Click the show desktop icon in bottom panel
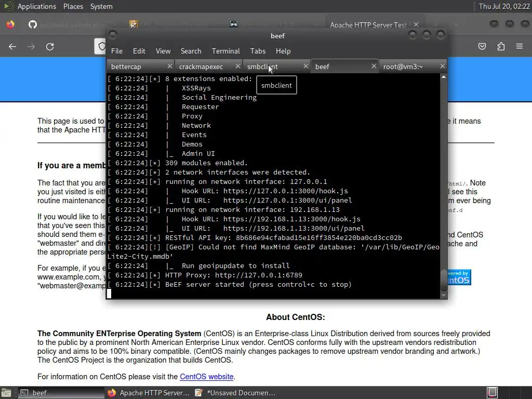Viewport: 532px width, 399px height. [x=6, y=393]
